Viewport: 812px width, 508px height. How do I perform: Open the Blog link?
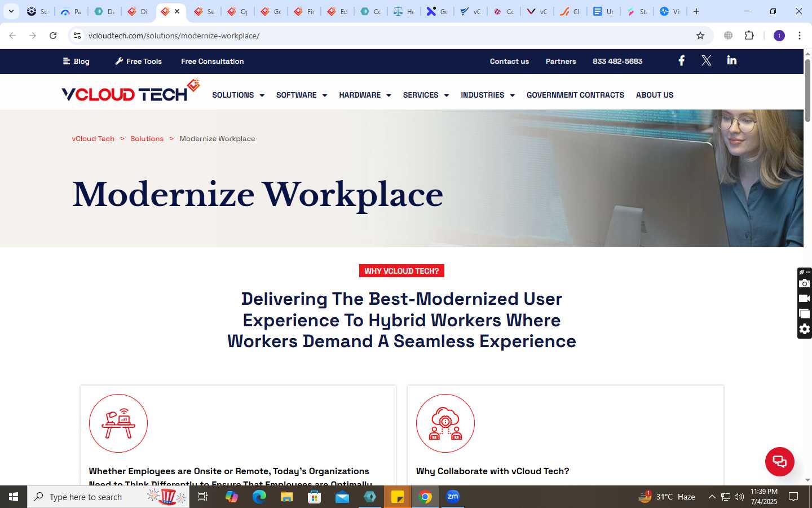76,61
